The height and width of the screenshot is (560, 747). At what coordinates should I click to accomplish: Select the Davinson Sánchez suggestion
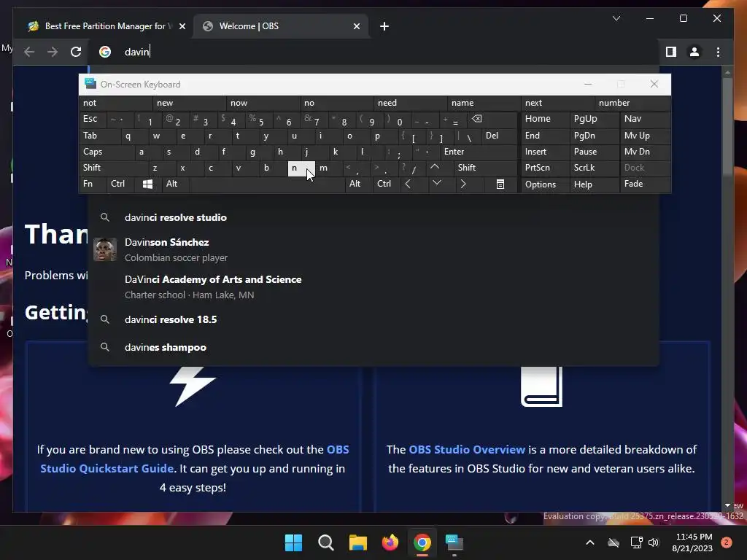pos(373,249)
